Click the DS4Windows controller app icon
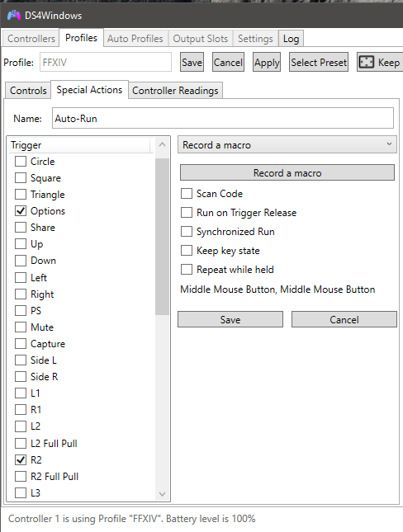This screenshot has height=532, width=403. [x=14, y=16]
